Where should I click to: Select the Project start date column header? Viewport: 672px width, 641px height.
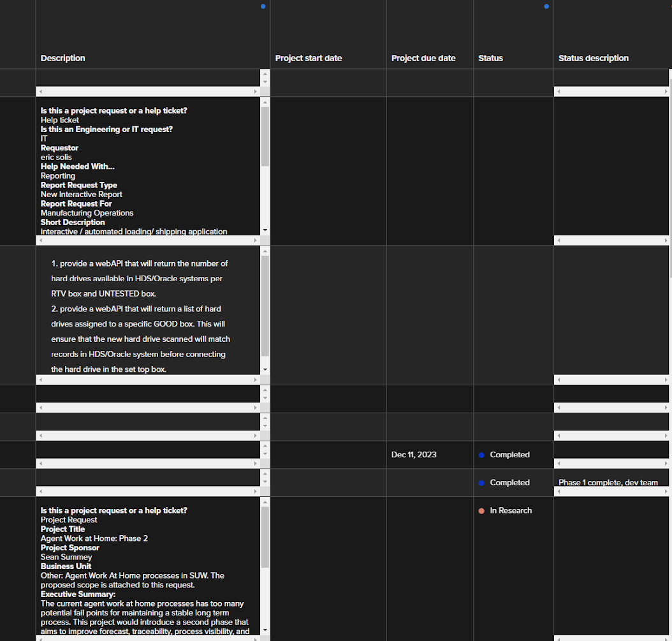coord(309,58)
